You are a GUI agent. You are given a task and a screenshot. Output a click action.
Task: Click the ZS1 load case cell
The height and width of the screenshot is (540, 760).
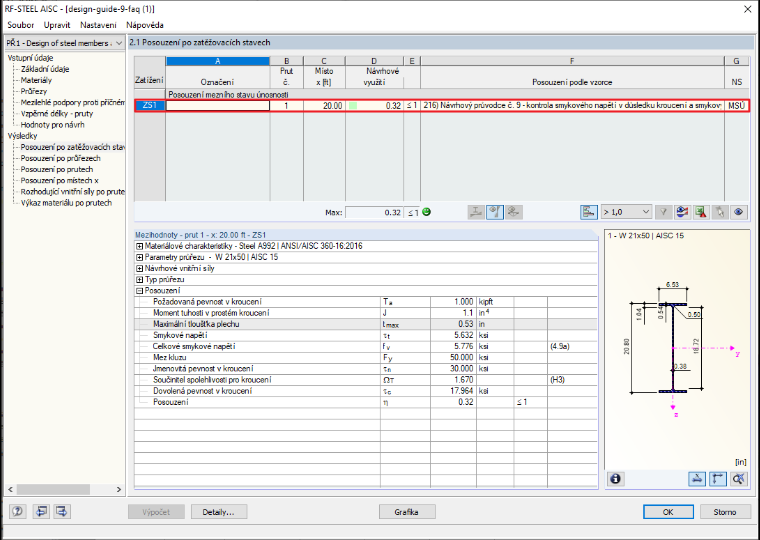tap(150, 105)
